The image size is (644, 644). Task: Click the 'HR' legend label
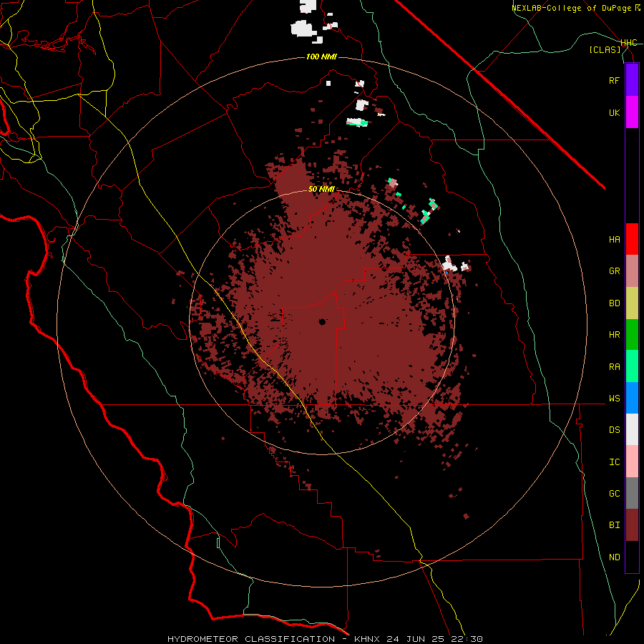[x=614, y=335]
